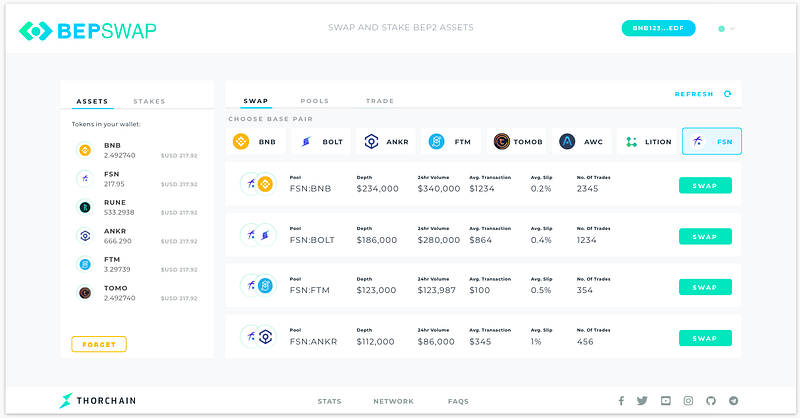Click the Telegram icon in footer
This screenshot has width=800, height=418.
point(734,401)
